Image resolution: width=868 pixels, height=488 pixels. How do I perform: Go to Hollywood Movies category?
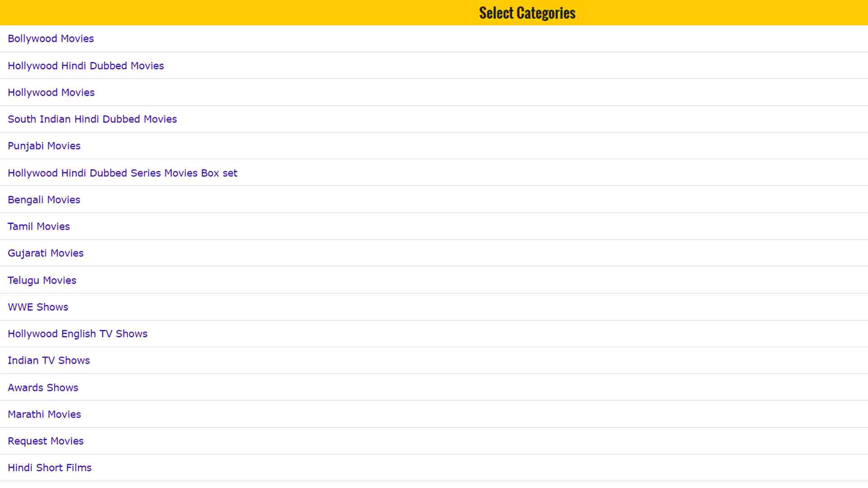click(x=51, y=93)
